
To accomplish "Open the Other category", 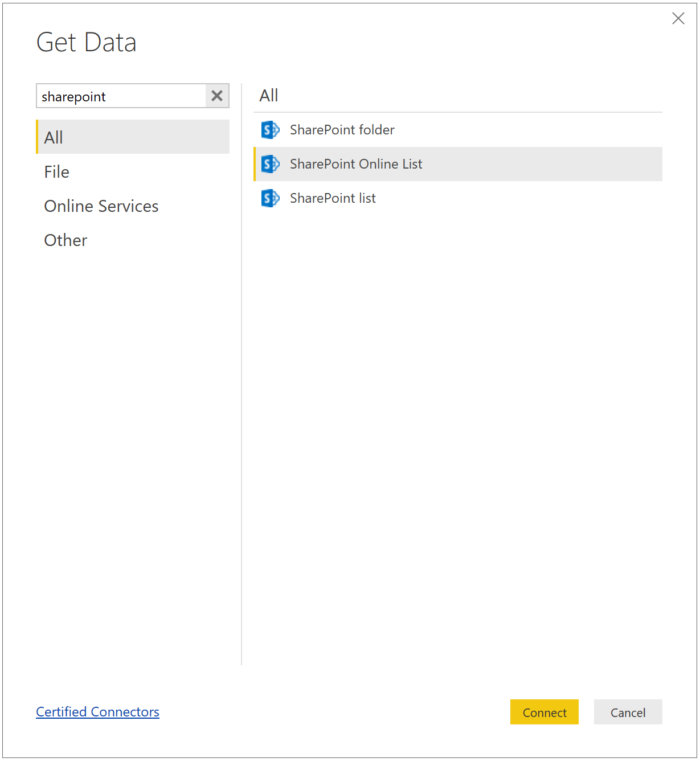I will pyautogui.click(x=65, y=240).
